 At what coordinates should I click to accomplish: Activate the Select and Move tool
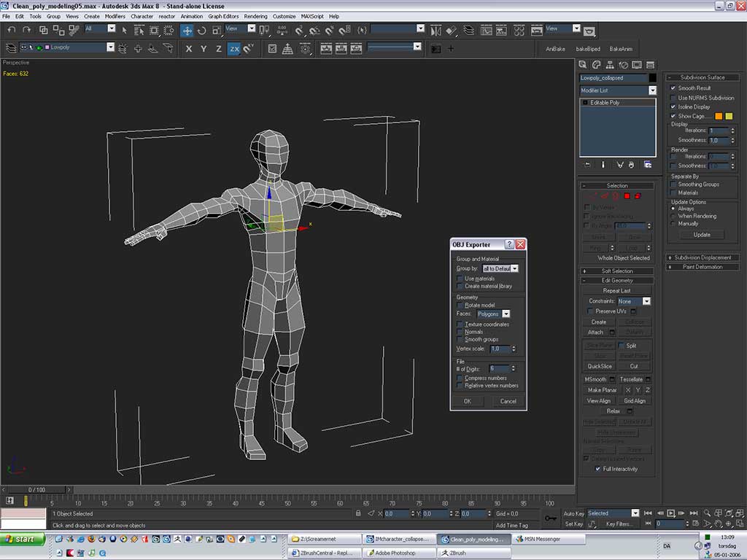[x=187, y=31]
